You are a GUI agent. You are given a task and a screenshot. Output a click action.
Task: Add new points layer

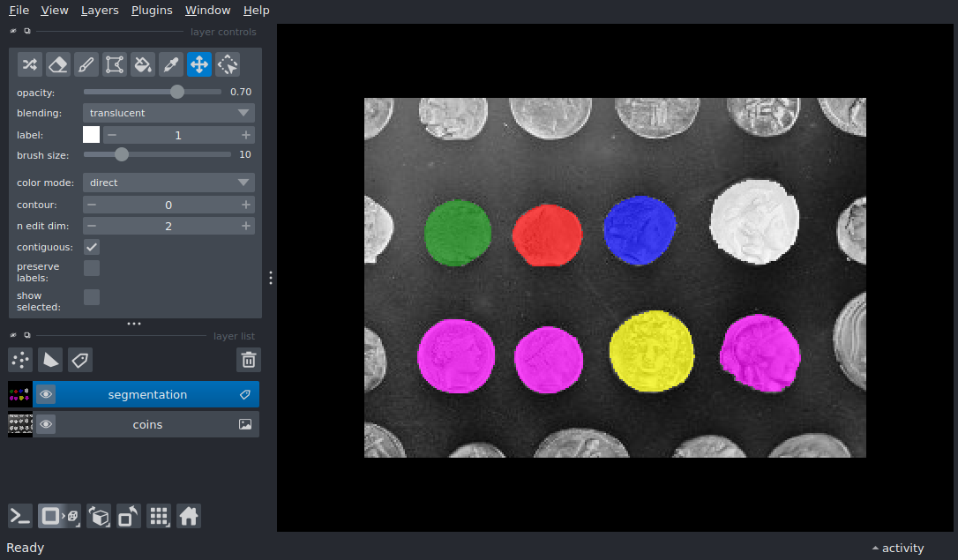pyautogui.click(x=20, y=360)
